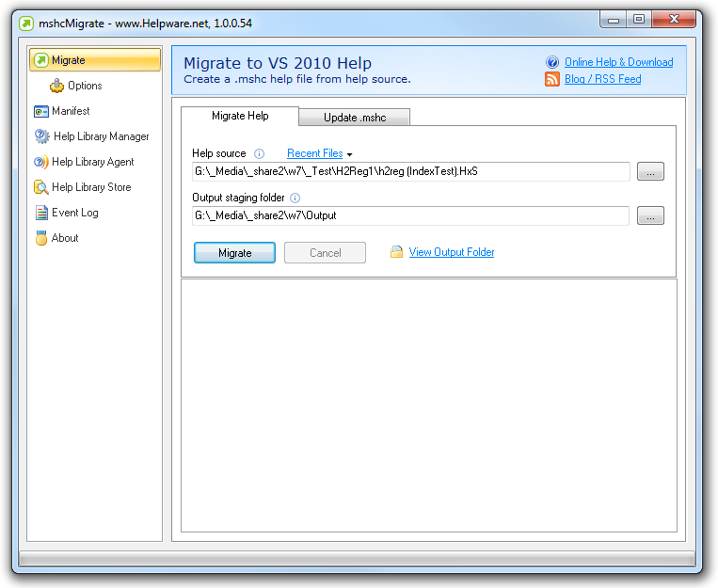Expand the Recent Files dropdown arrow
The width and height of the screenshot is (718, 588).
[349, 155]
